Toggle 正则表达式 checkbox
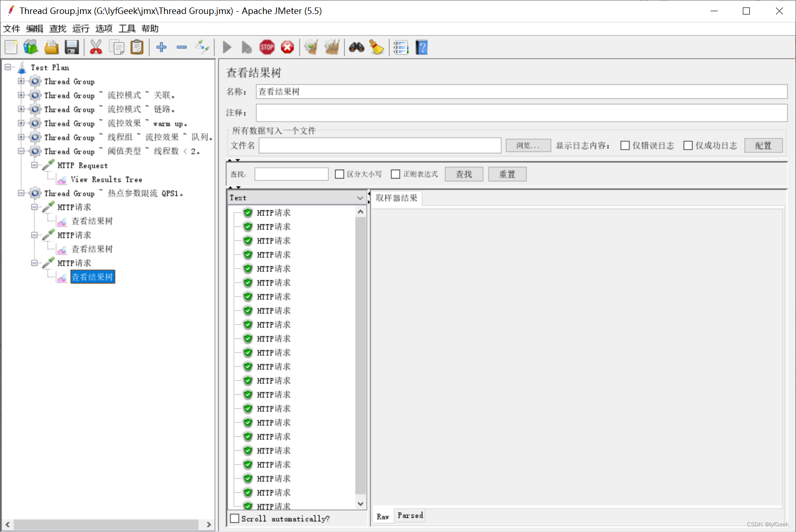Image resolution: width=796 pixels, height=532 pixels. (x=396, y=174)
